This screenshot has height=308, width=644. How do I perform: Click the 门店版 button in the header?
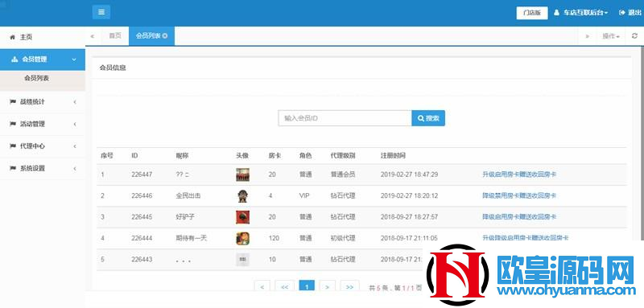click(x=532, y=13)
